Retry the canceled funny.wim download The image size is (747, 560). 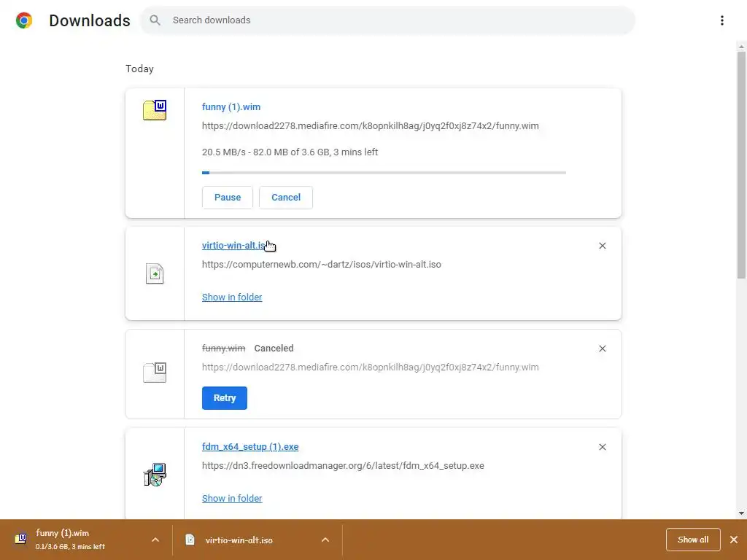click(225, 398)
